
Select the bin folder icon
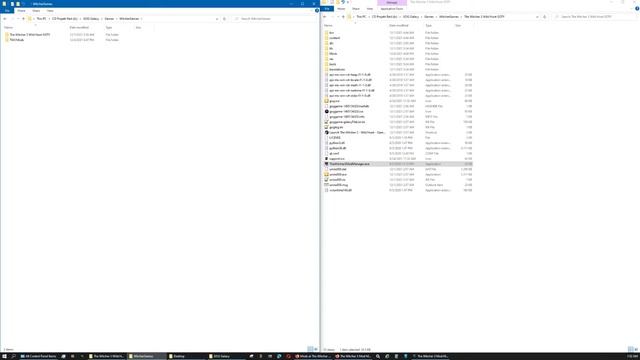coord(327,33)
